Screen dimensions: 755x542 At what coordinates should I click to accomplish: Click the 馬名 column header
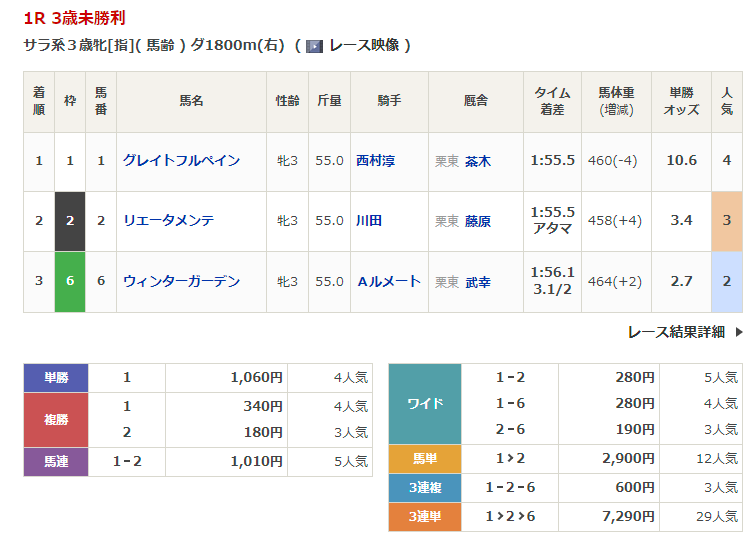click(x=191, y=101)
